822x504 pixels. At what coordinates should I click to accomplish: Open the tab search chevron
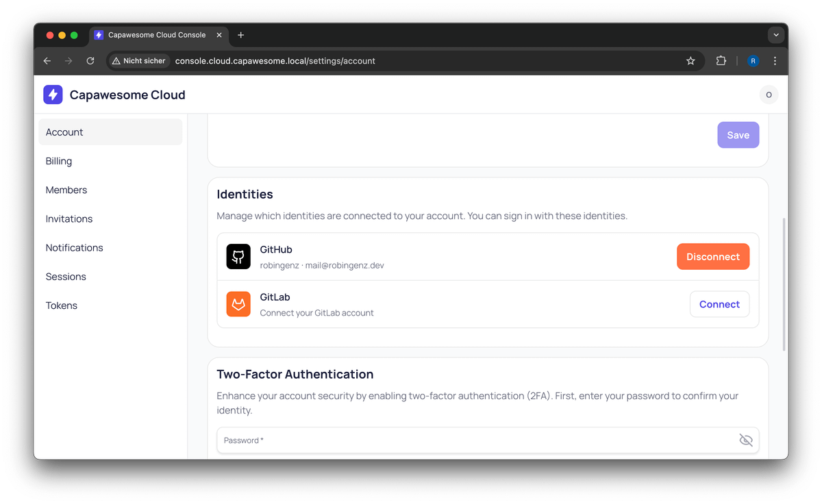pyautogui.click(x=775, y=35)
